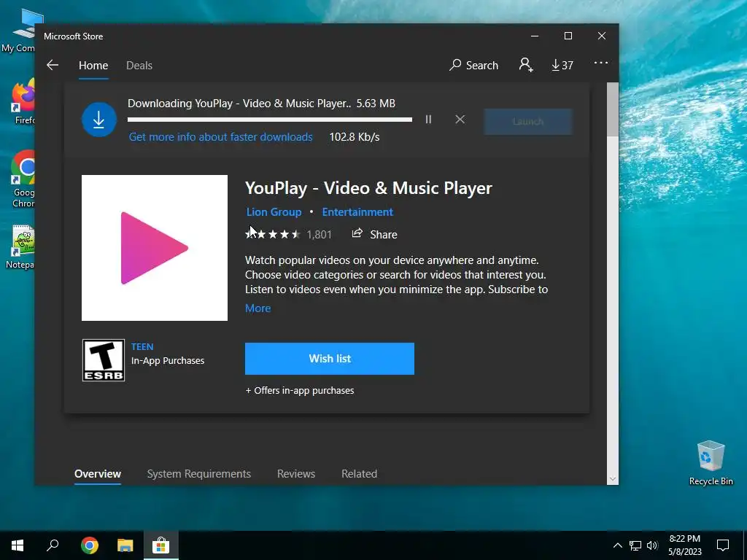Viewport: 747px width, 560px height.
Task: Open taskbar search magnifier
Action: (53, 545)
